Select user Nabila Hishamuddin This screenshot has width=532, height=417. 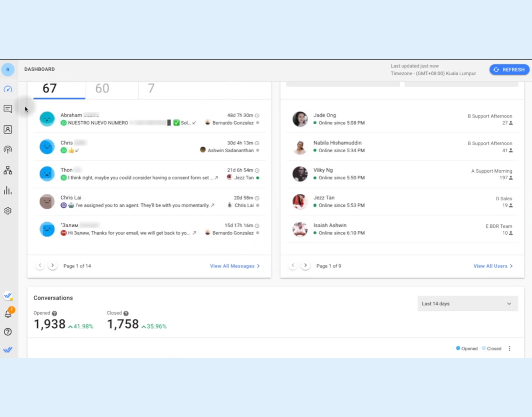point(402,146)
